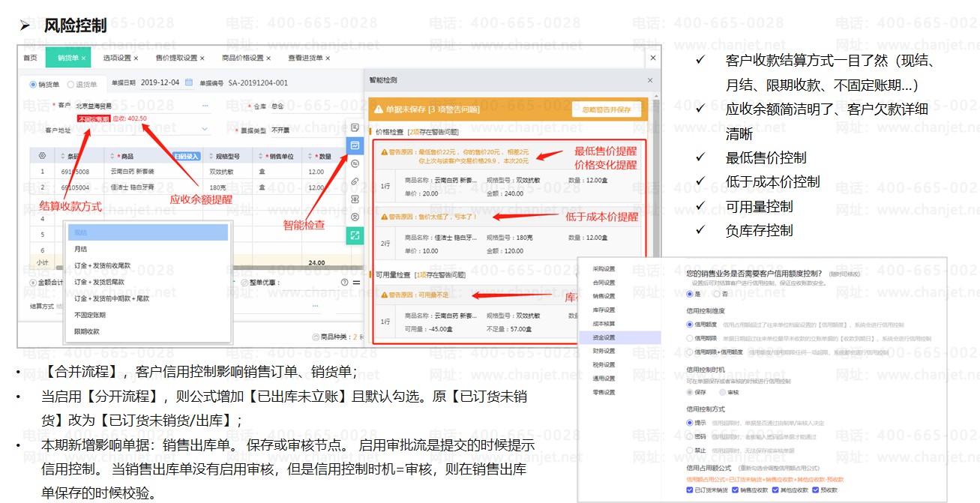Choose 月结 in settlement dropdown list
Viewport: 980px width, 503px height.
(148, 249)
